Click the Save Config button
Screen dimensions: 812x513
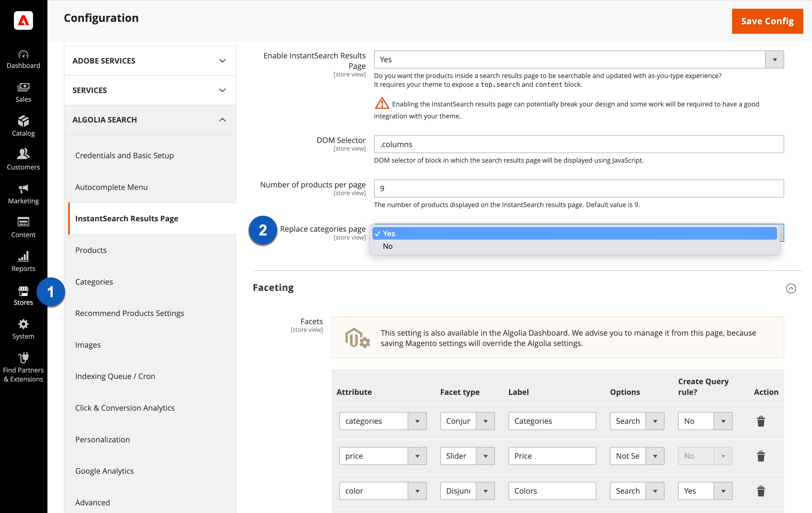[x=767, y=21]
